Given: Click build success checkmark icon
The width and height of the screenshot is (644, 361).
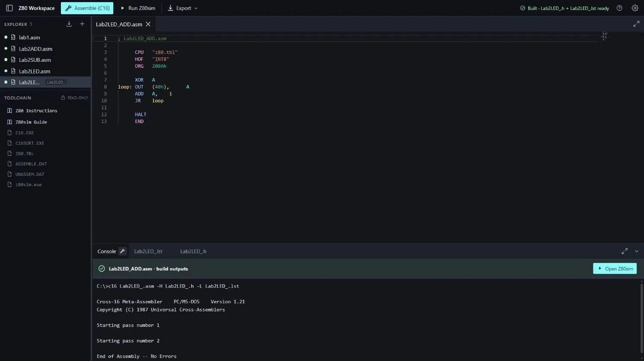Looking at the screenshot, I should [x=102, y=269].
